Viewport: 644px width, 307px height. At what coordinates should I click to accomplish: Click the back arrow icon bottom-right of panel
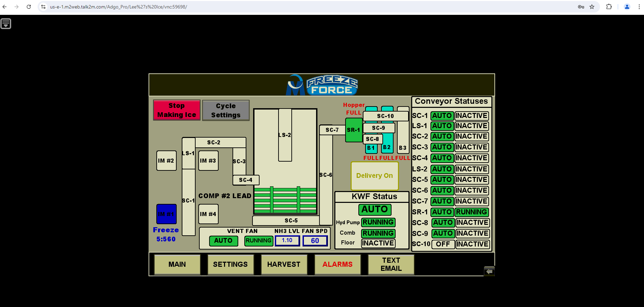[489, 271]
